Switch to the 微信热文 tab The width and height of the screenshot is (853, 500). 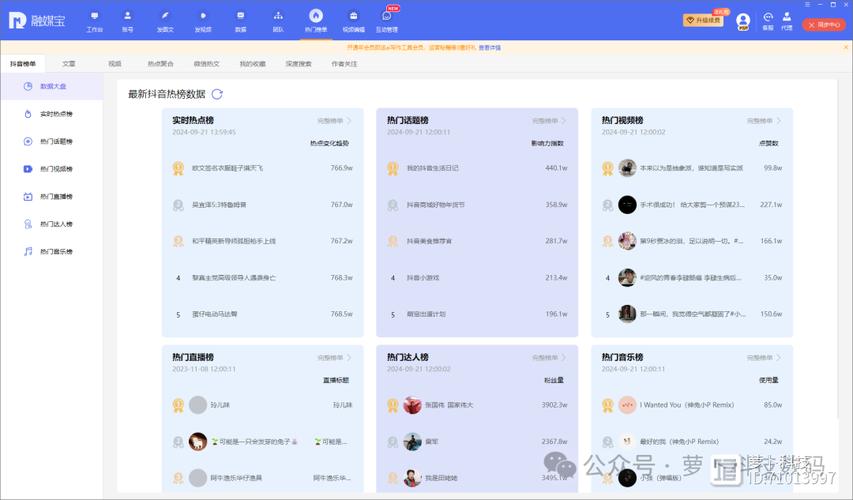pos(207,64)
